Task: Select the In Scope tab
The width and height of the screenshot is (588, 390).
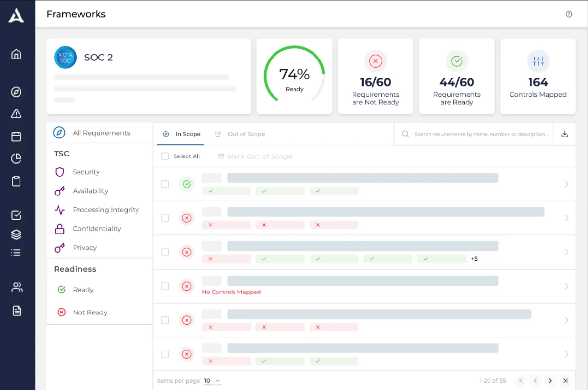Action: 182,134
